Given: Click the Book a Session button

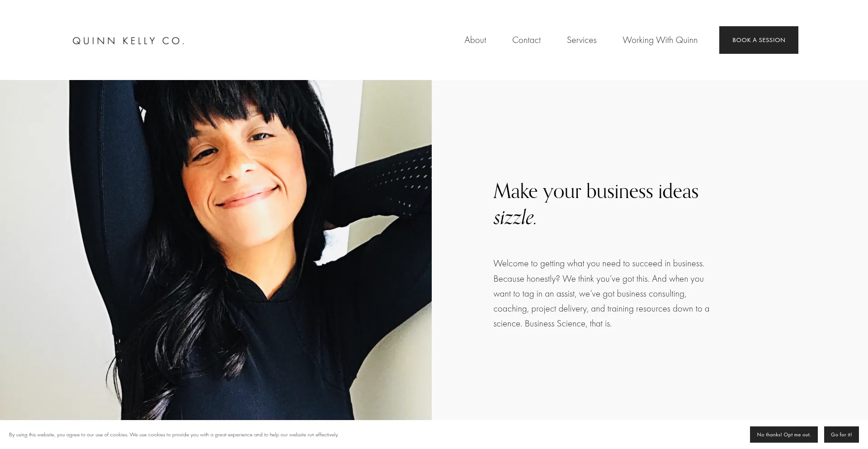Looking at the screenshot, I should [759, 40].
